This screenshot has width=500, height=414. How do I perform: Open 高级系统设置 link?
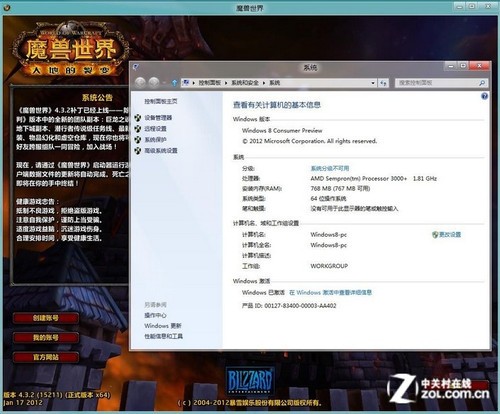point(161,151)
